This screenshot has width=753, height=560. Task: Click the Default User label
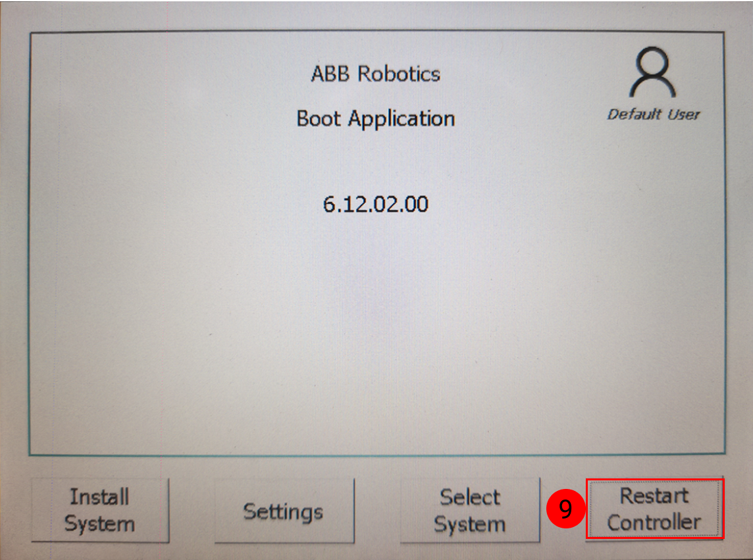654,115
